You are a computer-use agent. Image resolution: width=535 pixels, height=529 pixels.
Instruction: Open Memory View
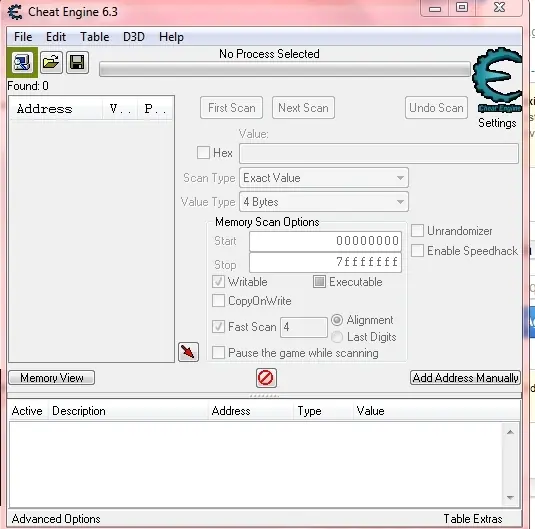[52, 378]
